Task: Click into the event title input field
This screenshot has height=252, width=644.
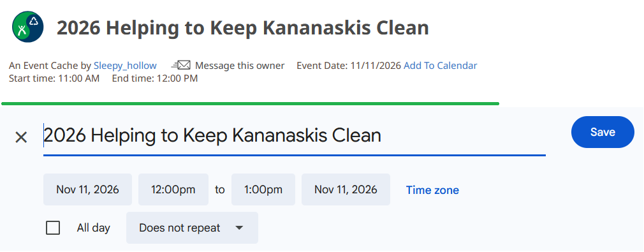Action: click(x=295, y=136)
